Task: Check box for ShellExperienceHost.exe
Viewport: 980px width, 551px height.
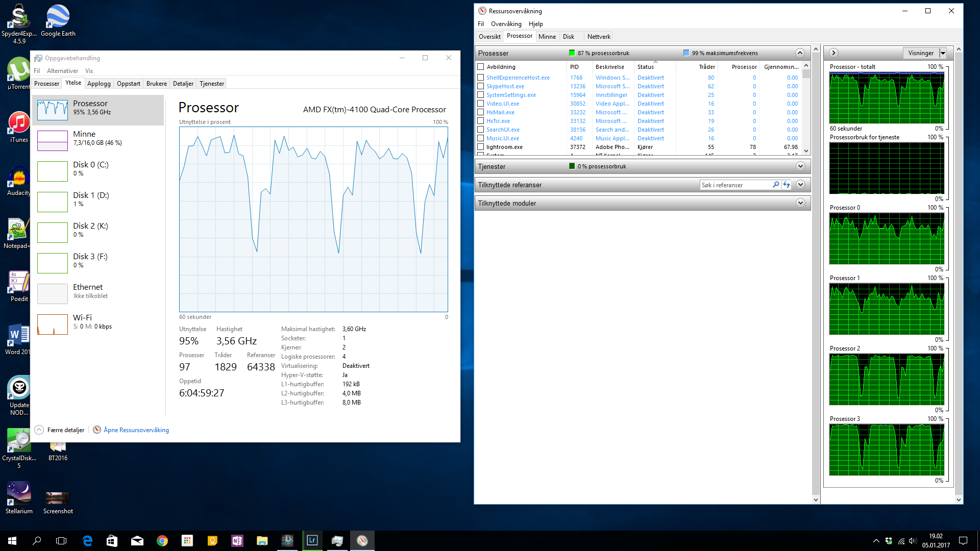Action: pos(480,78)
